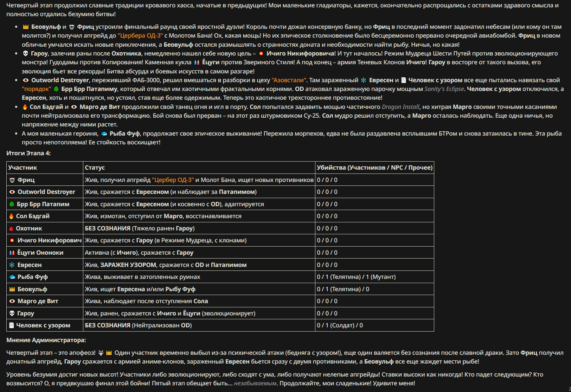The height and width of the screenshot is (392, 571).
Task: Click the page emoji beside Человек с узором row
Action: (x=11, y=325)
